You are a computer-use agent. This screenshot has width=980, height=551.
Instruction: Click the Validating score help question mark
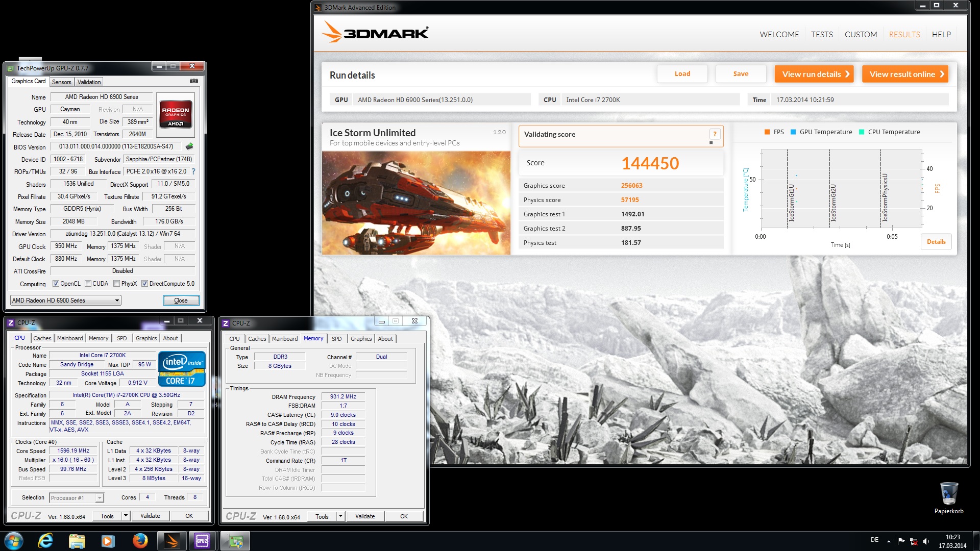[x=715, y=134]
